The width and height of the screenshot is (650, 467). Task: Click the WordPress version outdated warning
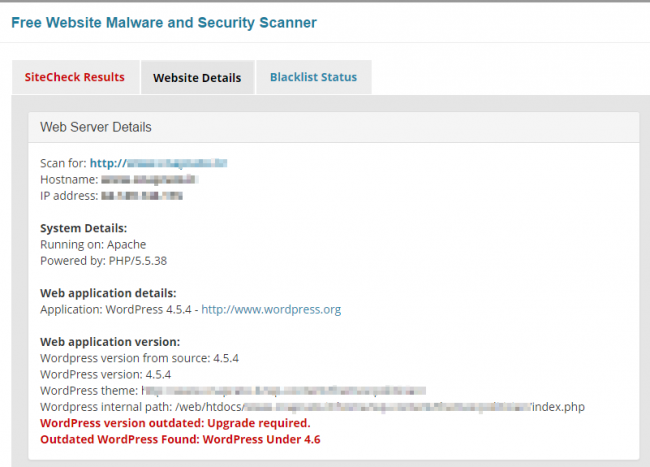(175, 423)
